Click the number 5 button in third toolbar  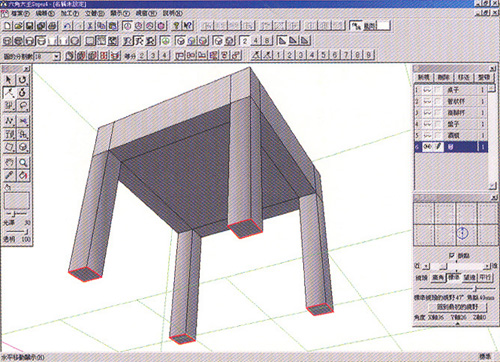click(323, 55)
